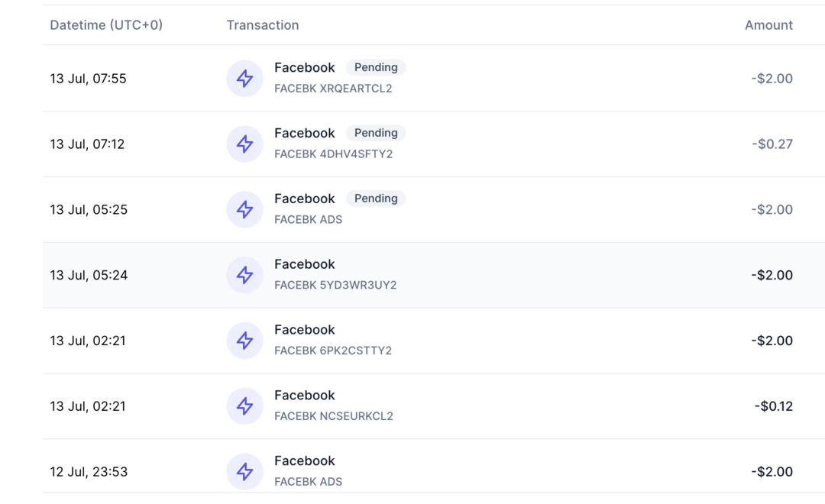
Task: Click lightning icon for FACEBK 5YD3WR3UY2 transaction
Action: pyautogui.click(x=244, y=276)
